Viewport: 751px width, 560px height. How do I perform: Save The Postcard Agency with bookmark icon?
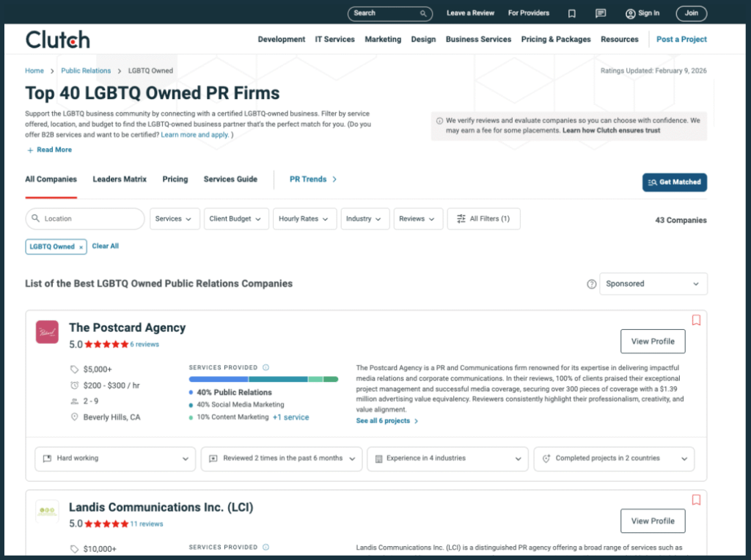(x=696, y=320)
